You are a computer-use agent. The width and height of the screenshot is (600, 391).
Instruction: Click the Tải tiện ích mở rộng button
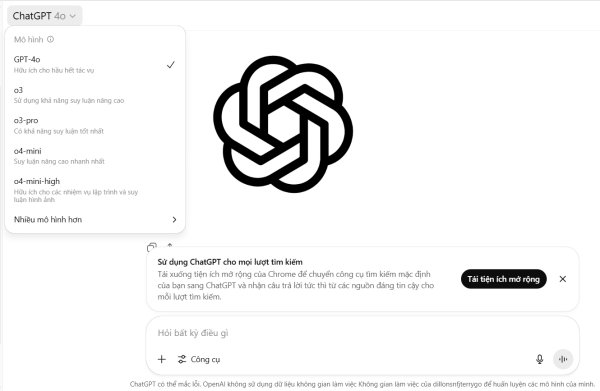coord(504,279)
